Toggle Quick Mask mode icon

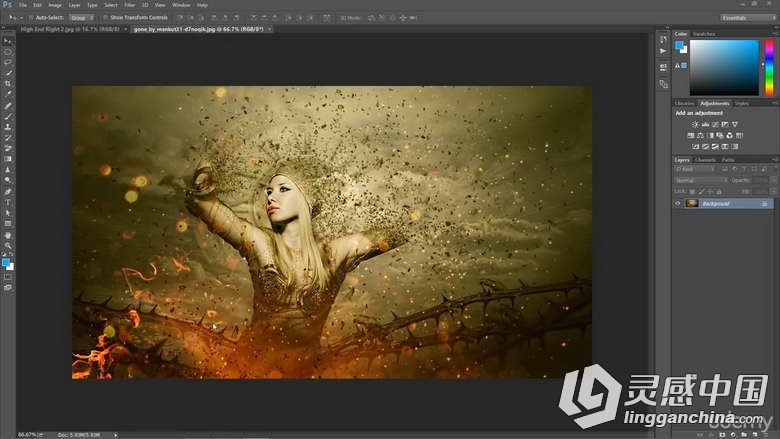pos(7,277)
